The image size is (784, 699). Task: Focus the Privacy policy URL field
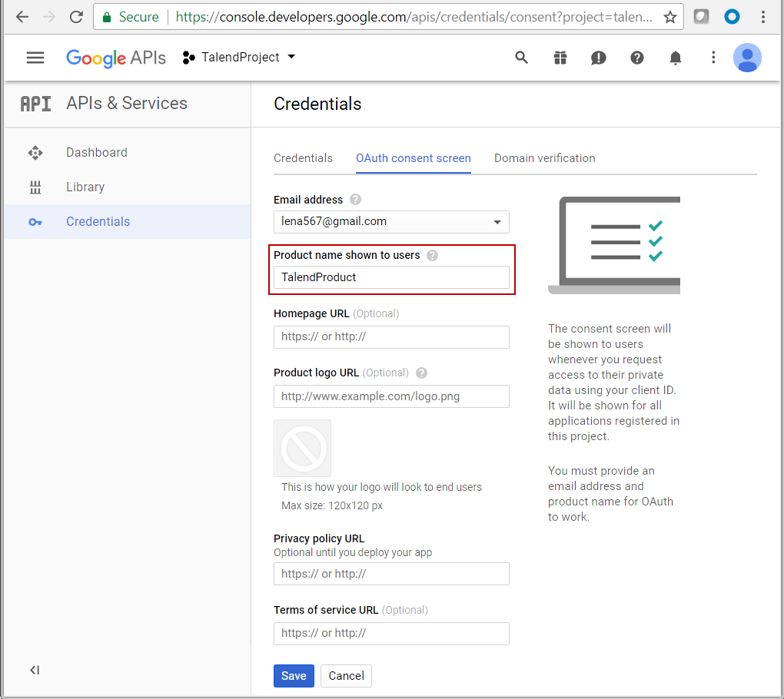(x=391, y=574)
